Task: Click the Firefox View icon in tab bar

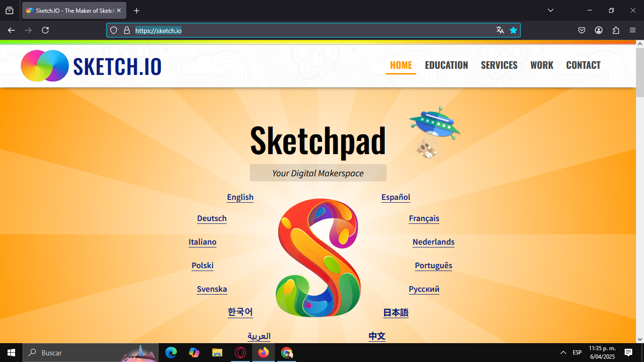Action: (9, 10)
